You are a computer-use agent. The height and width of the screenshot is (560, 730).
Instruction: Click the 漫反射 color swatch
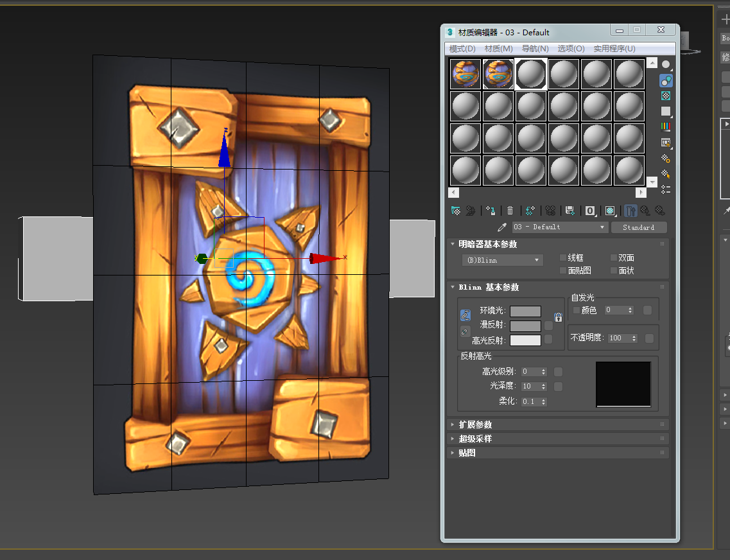[526, 326]
